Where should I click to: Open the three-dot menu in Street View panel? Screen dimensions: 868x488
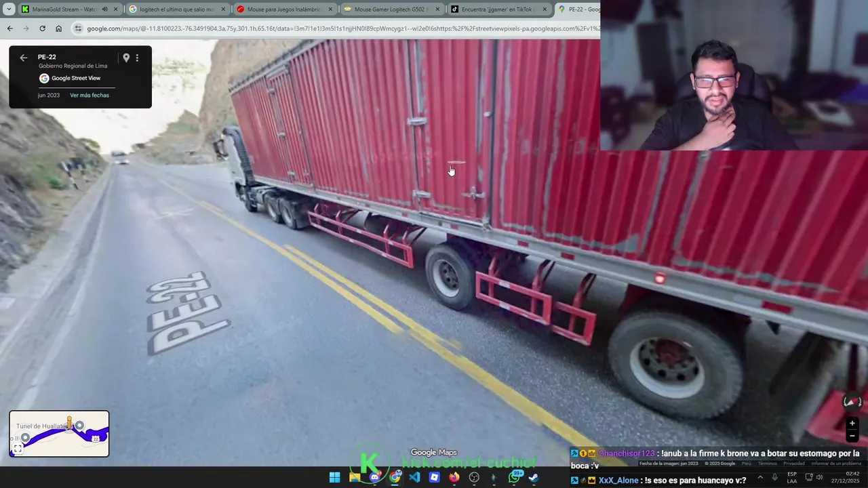pos(137,58)
